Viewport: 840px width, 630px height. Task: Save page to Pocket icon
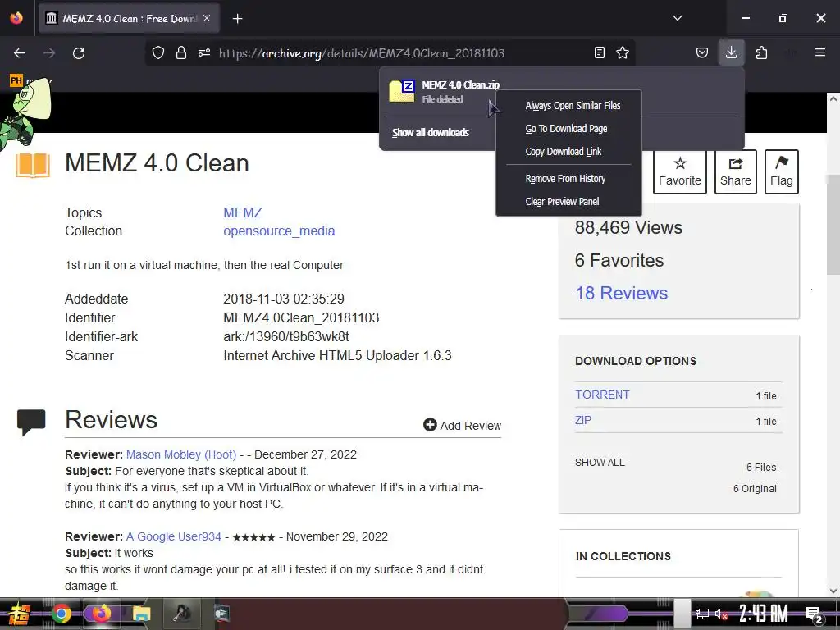[x=702, y=52]
